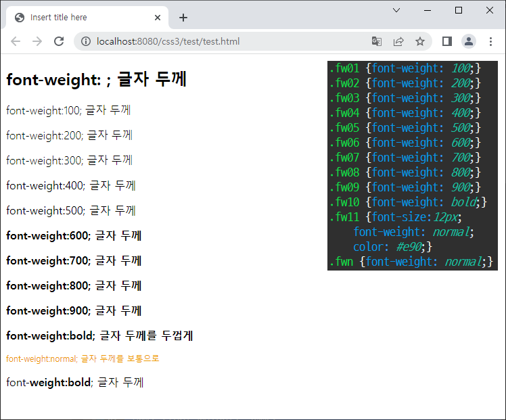Screen dimensions: 506x420
Task: Click the '.fw08 {font-weight: 800;}' code line
Action: coord(405,172)
